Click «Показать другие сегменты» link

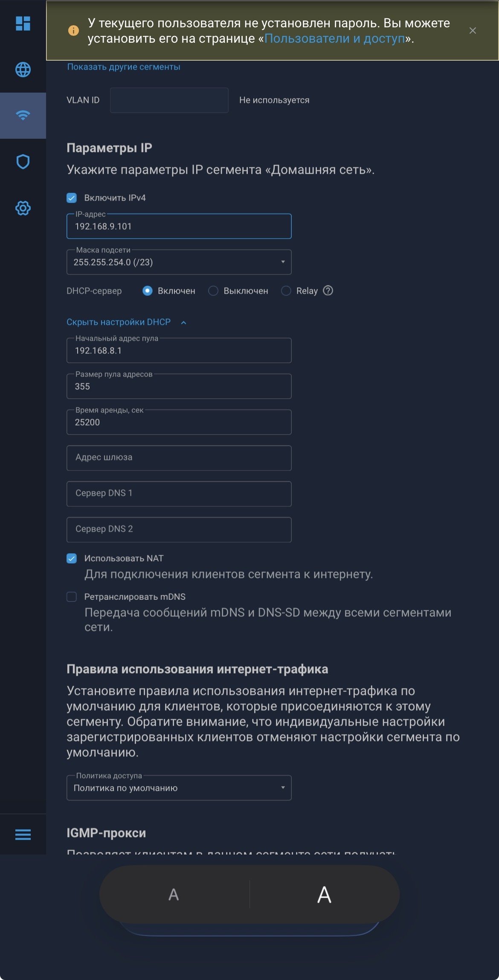pyautogui.click(x=124, y=67)
